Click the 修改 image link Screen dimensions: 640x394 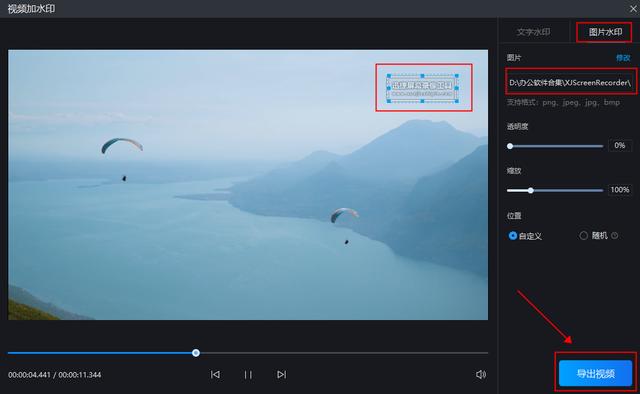(623, 58)
